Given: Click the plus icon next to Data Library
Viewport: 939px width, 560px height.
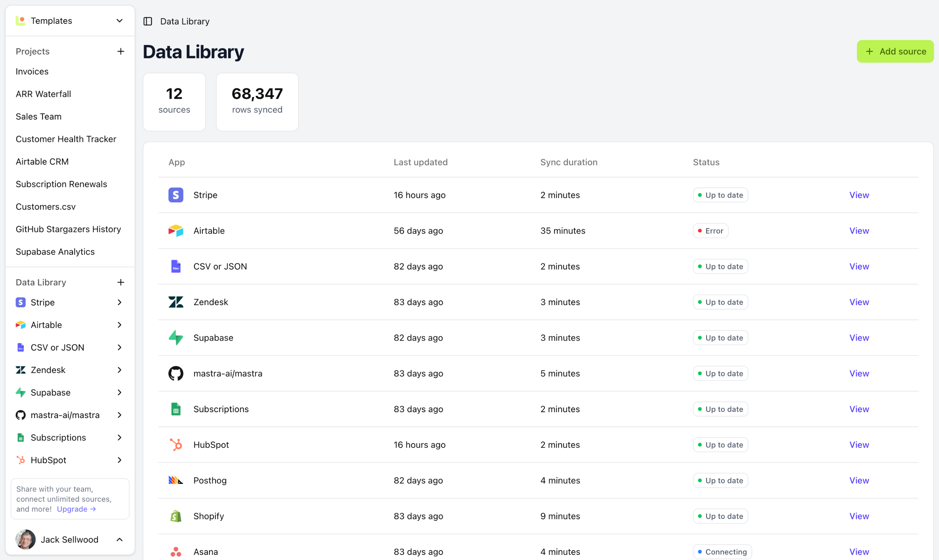Looking at the screenshot, I should pyautogui.click(x=121, y=282).
